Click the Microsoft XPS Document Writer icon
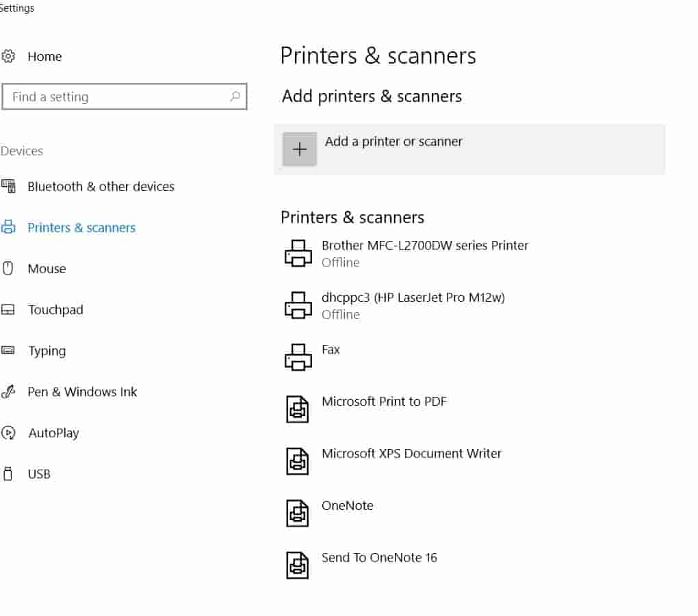Viewport: 698px width, 616px height. [298, 461]
